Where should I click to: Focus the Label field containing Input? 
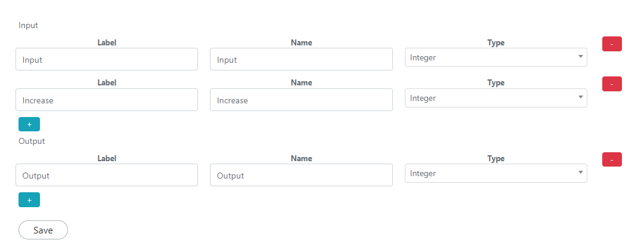click(x=107, y=59)
